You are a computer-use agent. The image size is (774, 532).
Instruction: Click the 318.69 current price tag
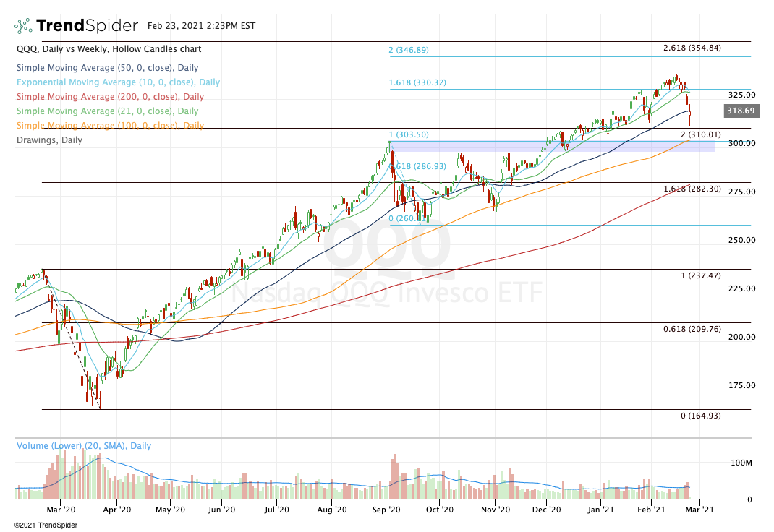coord(741,111)
